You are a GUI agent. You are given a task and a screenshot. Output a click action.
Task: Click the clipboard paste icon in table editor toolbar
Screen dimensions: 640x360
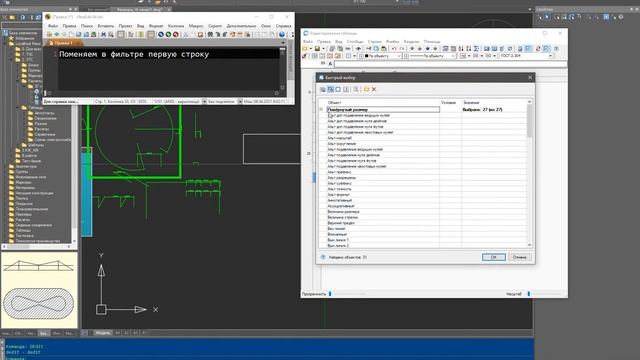tap(383, 49)
